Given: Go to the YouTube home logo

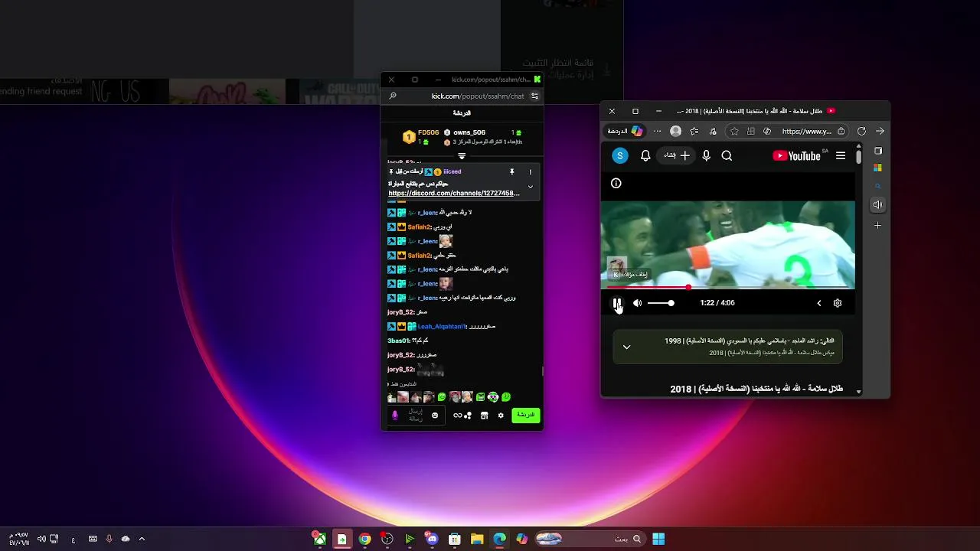Looking at the screenshot, I should pos(797,156).
